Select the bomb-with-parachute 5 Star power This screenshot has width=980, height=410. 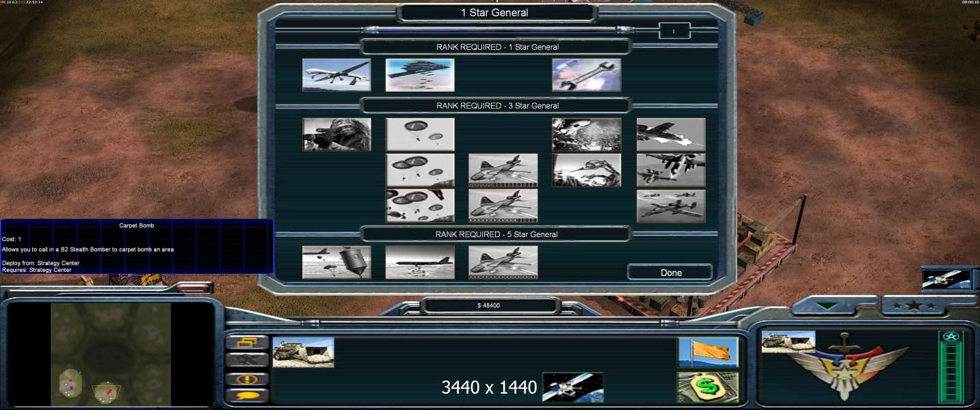click(x=336, y=262)
